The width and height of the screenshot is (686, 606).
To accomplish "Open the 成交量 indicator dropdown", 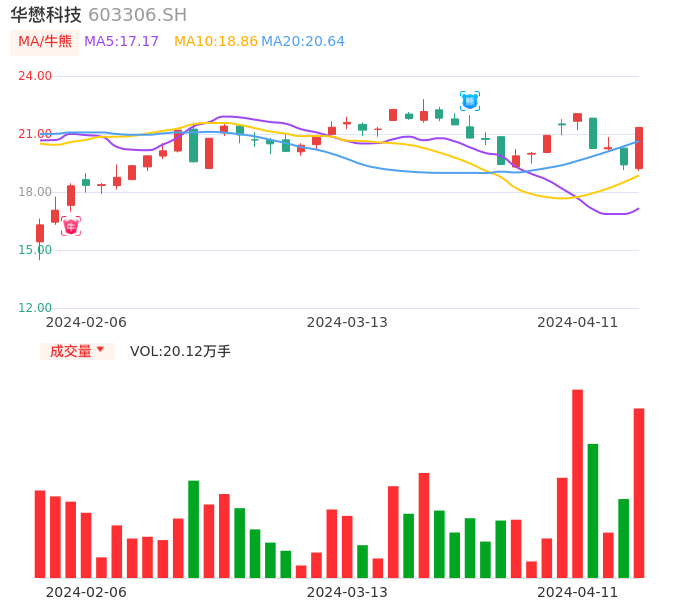I will [x=77, y=351].
